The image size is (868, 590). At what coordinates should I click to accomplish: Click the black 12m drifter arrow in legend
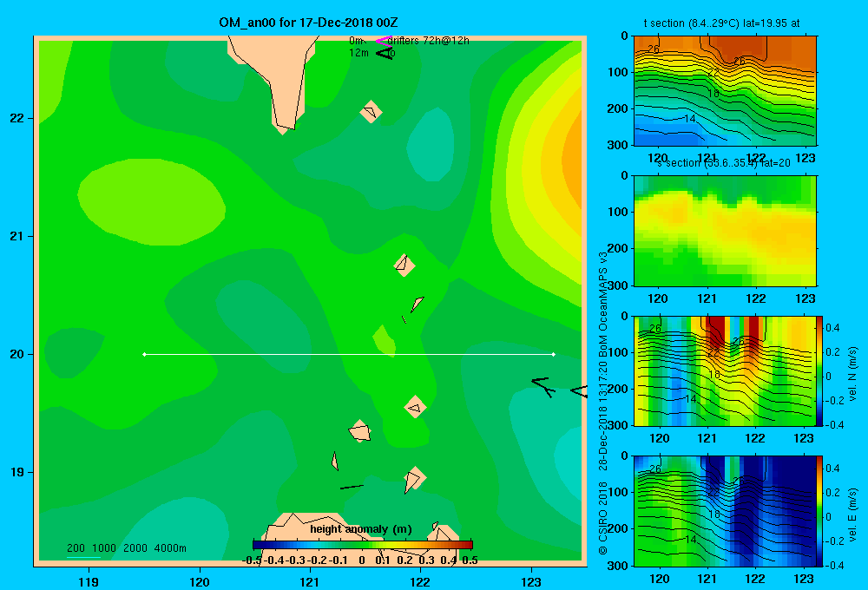pos(385,53)
